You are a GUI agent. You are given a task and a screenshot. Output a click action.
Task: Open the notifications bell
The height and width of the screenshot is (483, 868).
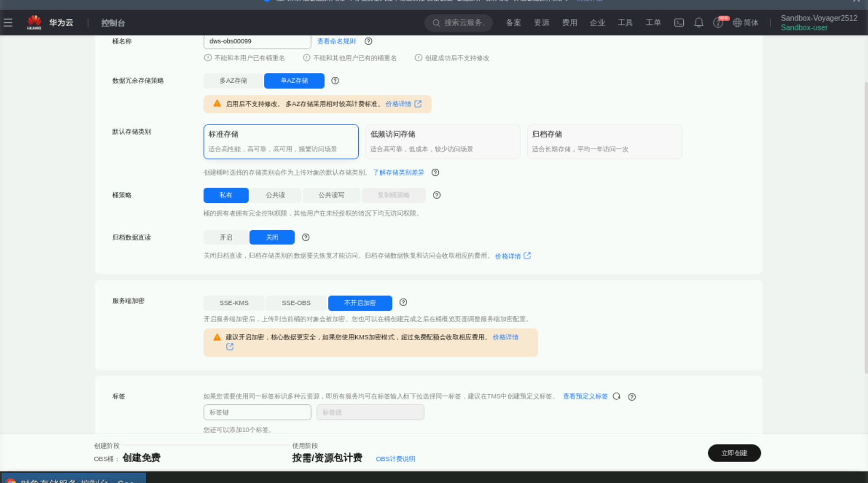point(699,22)
